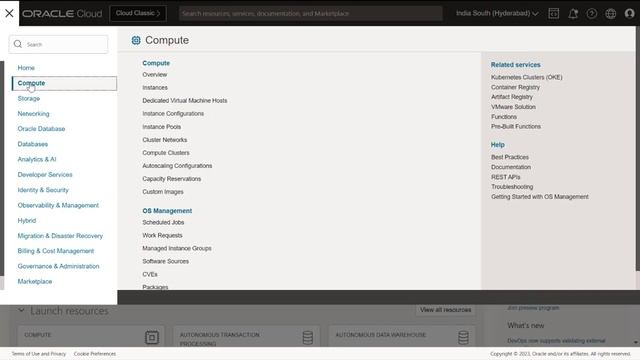Open the Cloud Classic button
Viewport: 640px width, 360px height.
point(138,13)
